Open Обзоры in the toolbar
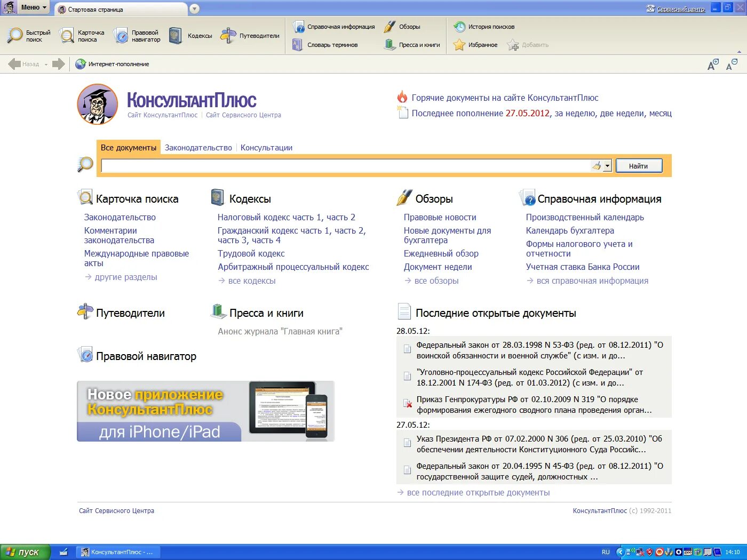Viewport: 747px width, 560px height. (402, 27)
